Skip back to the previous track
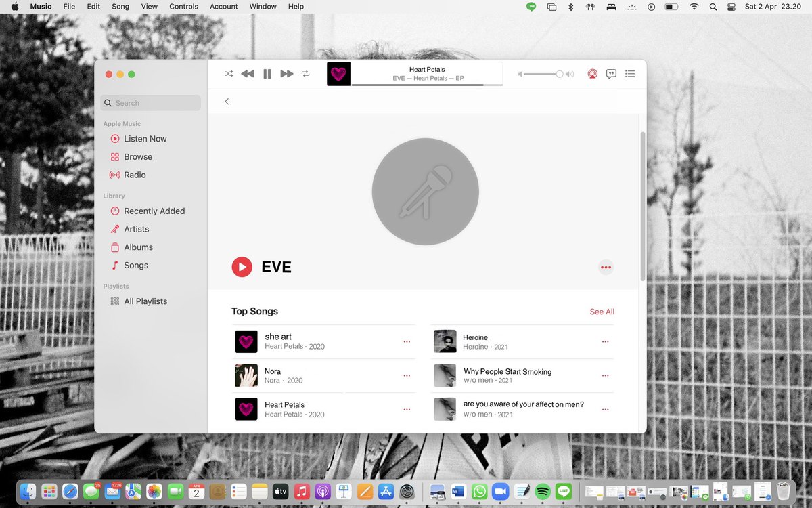The image size is (812, 508). pyautogui.click(x=248, y=74)
